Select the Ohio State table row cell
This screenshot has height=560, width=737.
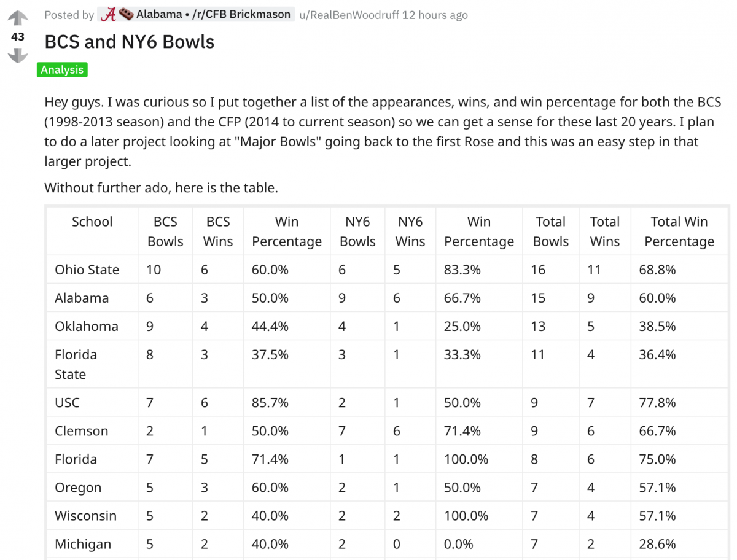click(x=92, y=270)
